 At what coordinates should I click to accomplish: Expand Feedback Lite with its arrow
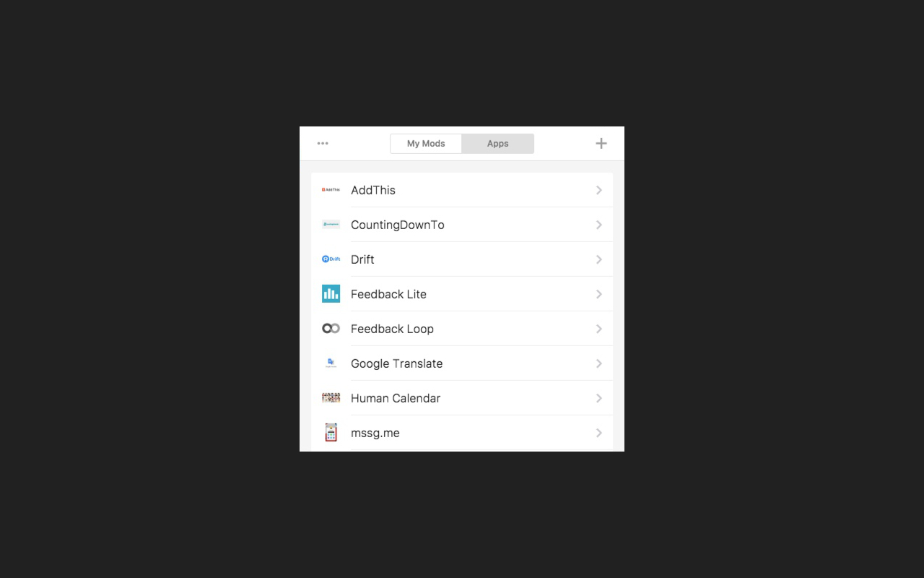tap(598, 294)
